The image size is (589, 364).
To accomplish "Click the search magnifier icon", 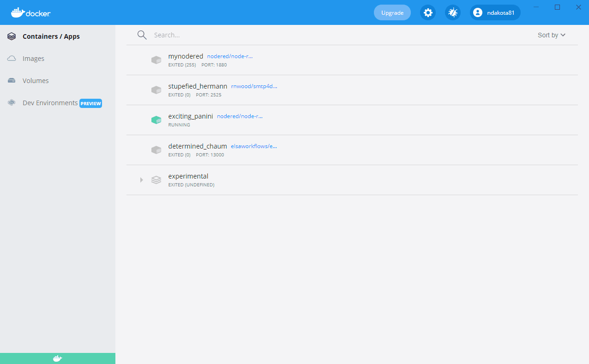I will click(142, 35).
